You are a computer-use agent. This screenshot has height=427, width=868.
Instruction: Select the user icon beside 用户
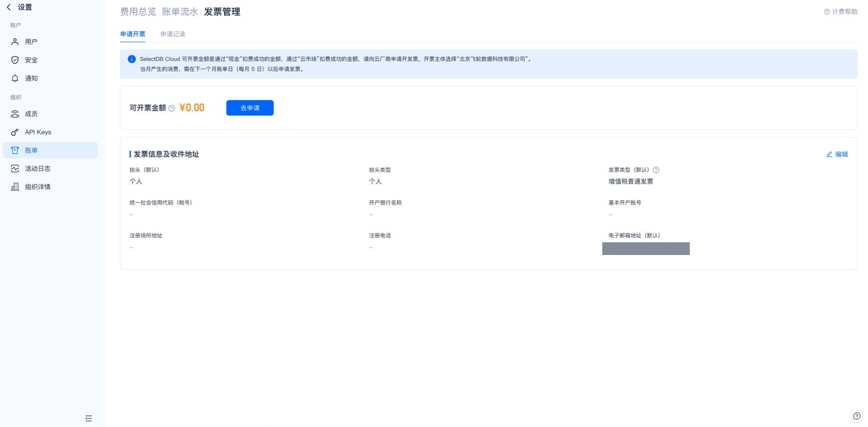click(15, 41)
